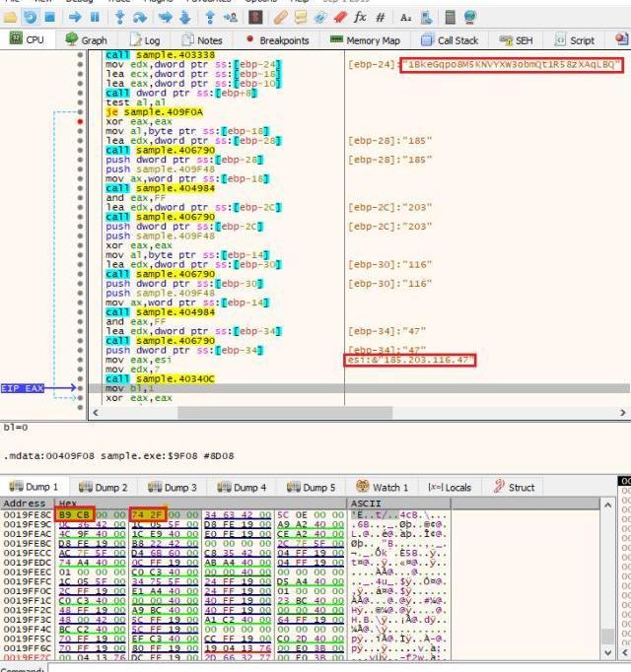Click right arrow of disassembly horizontal scrollbar
The width and height of the screenshot is (631, 672).
623,412
